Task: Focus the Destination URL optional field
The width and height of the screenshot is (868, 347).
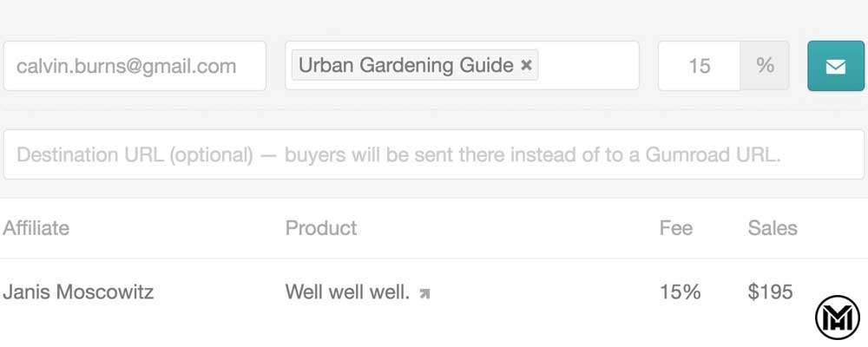Action: coord(433,155)
